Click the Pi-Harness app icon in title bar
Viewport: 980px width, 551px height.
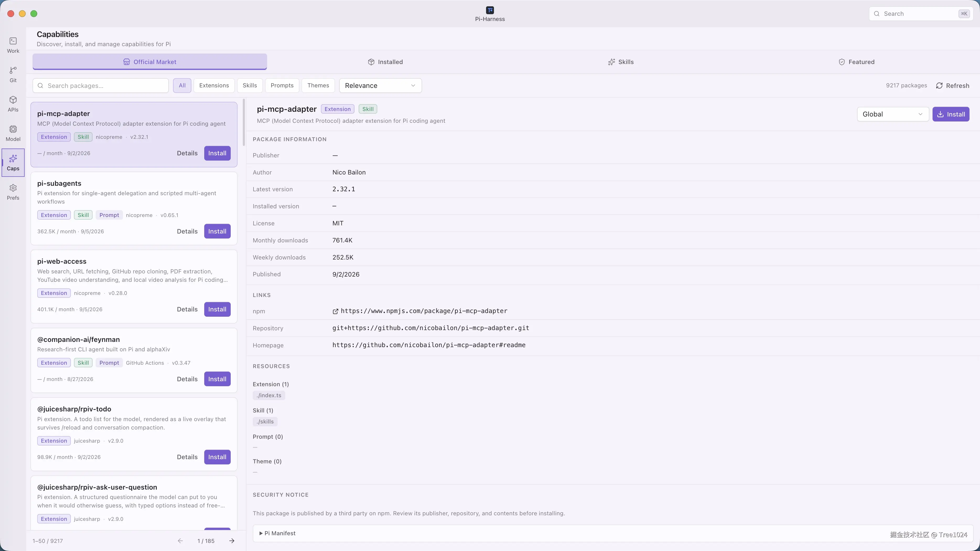490,10
